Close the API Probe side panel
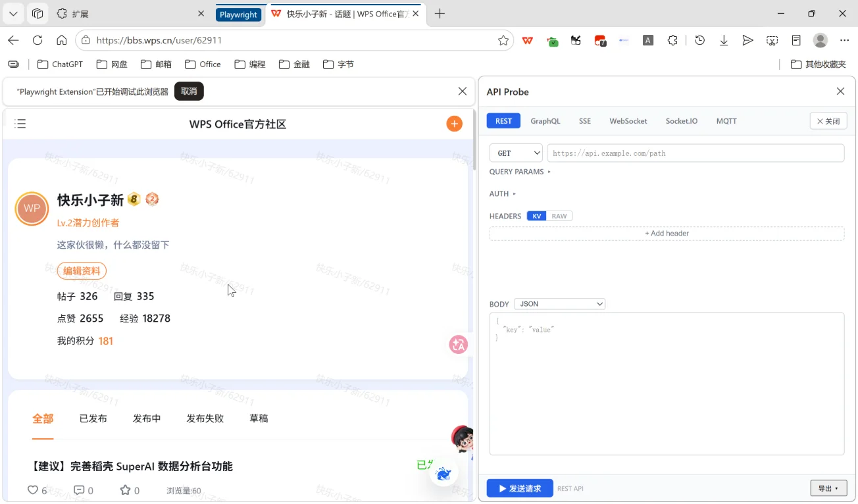This screenshot has width=858, height=504. click(840, 91)
